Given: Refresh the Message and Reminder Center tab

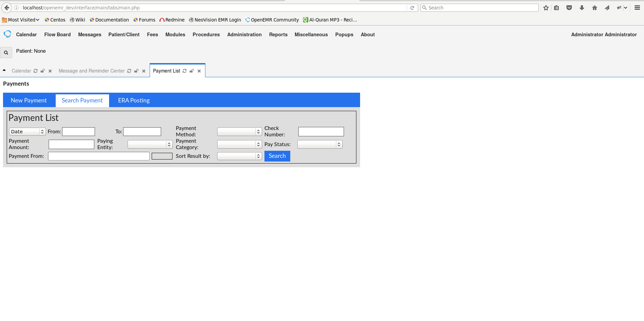Looking at the screenshot, I should coord(129,71).
